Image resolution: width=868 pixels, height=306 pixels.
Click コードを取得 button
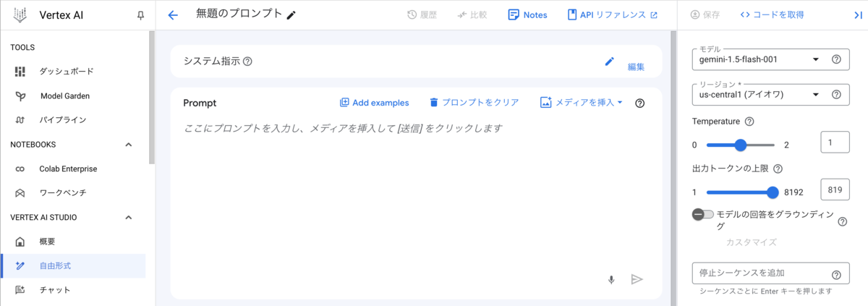click(x=772, y=14)
